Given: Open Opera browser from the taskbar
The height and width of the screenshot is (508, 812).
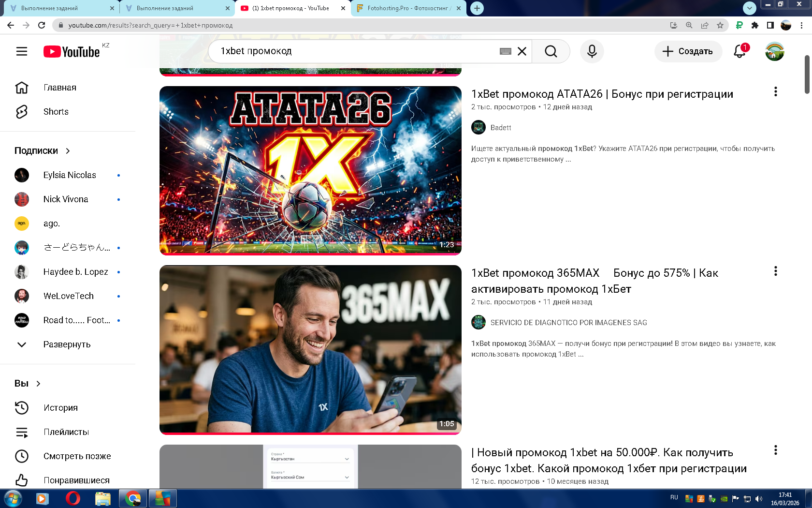Looking at the screenshot, I should pos(72,498).
